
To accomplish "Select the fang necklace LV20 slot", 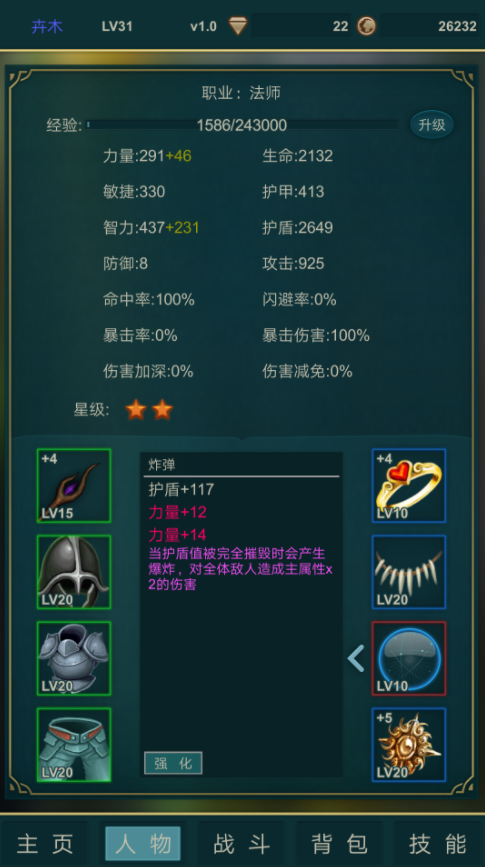I will coord(409,572).
